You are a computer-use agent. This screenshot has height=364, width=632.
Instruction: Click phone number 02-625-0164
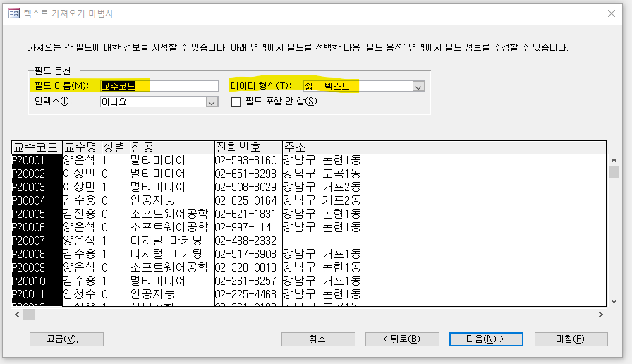pos(246,200)
